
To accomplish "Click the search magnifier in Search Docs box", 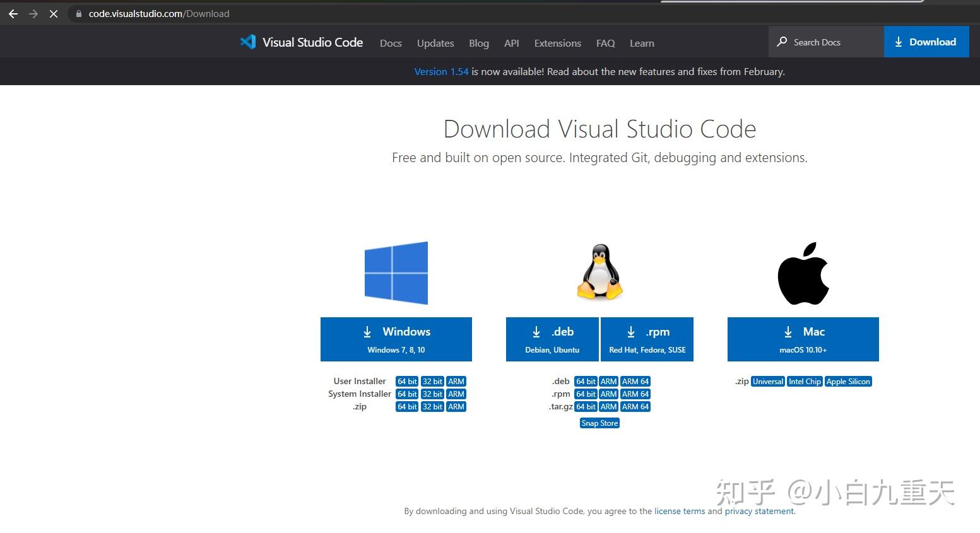I will point(782,42).
